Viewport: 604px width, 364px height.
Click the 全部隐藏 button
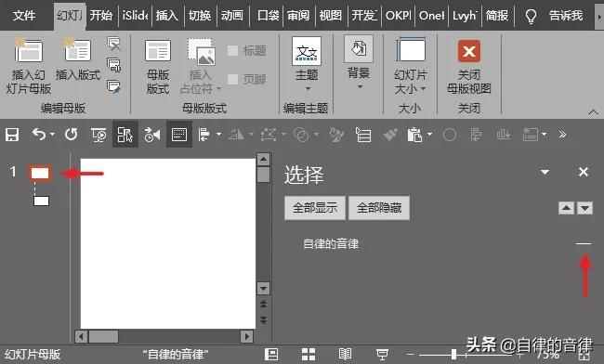point(379,208)
